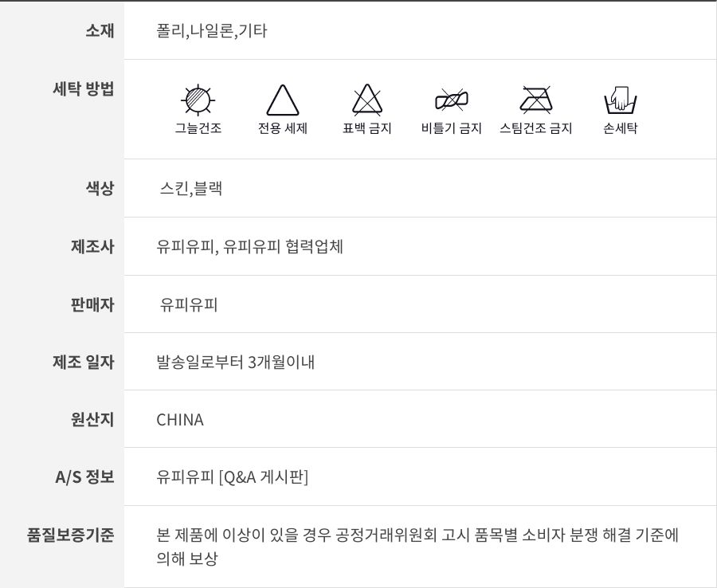Click the 손세탁 caption text

(620, 128)
